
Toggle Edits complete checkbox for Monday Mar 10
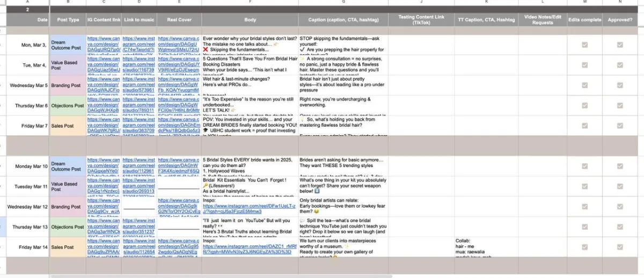click(x=584, y=166)
